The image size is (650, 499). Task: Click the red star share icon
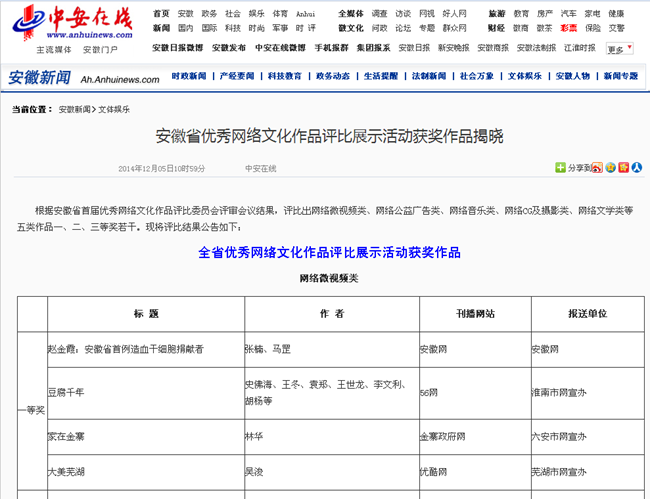624,168
